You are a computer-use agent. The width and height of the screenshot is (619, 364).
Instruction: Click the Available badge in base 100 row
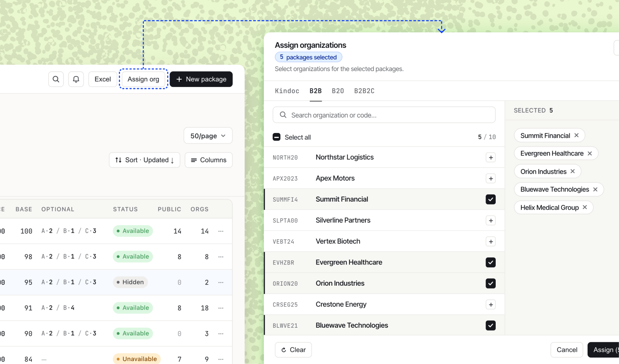(x=133, y=231)
